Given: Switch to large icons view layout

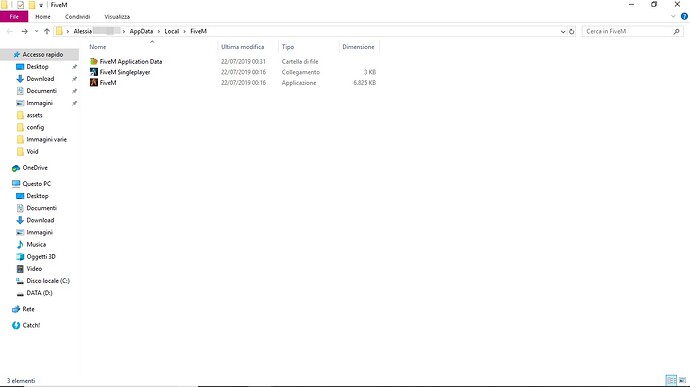Looking at the screenshot, I should click(x=683, y=380).
